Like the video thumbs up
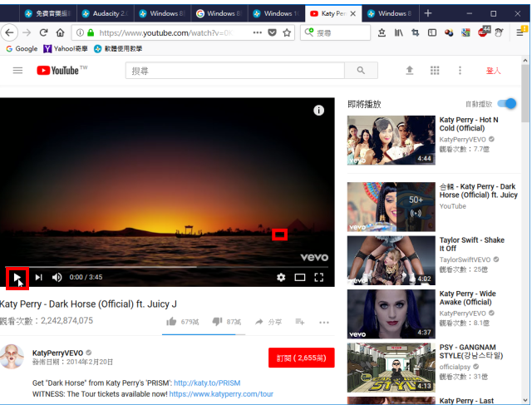Image resolution: width=532 pixels, height=405 pixels. (x=171, y=321)
